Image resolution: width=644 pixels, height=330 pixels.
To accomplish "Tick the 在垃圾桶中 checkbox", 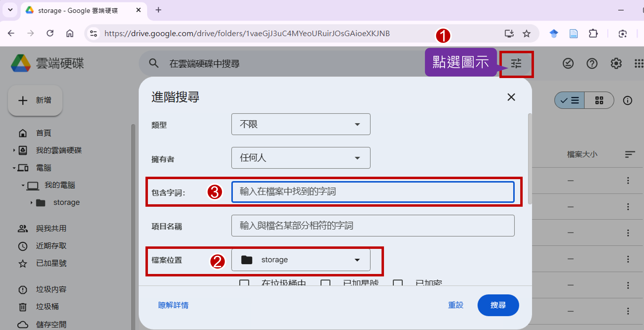I will pyautogui.click(x=244, y=283).
